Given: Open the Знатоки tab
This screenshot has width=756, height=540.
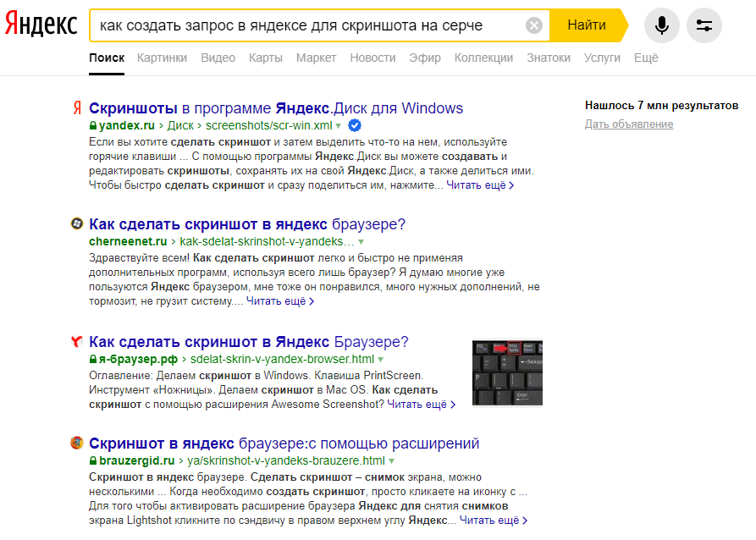Looking at the screenshot, I should pos(549,58).
